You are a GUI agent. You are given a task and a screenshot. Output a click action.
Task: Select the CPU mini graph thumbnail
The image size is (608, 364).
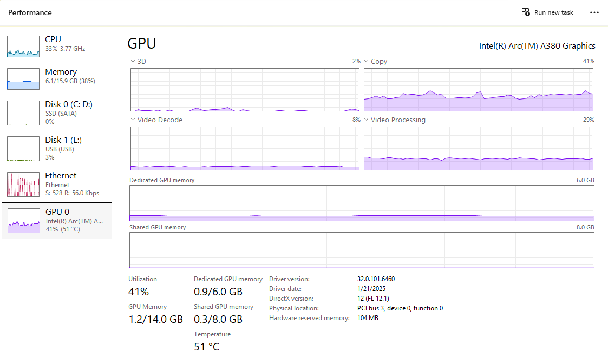pos(23,47)
